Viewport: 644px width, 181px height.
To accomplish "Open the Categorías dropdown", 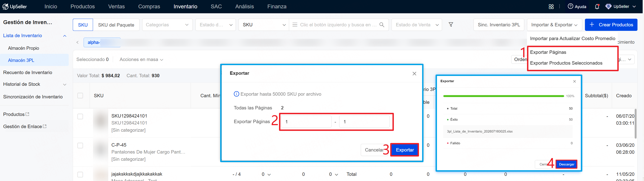I will pos(167,25).
